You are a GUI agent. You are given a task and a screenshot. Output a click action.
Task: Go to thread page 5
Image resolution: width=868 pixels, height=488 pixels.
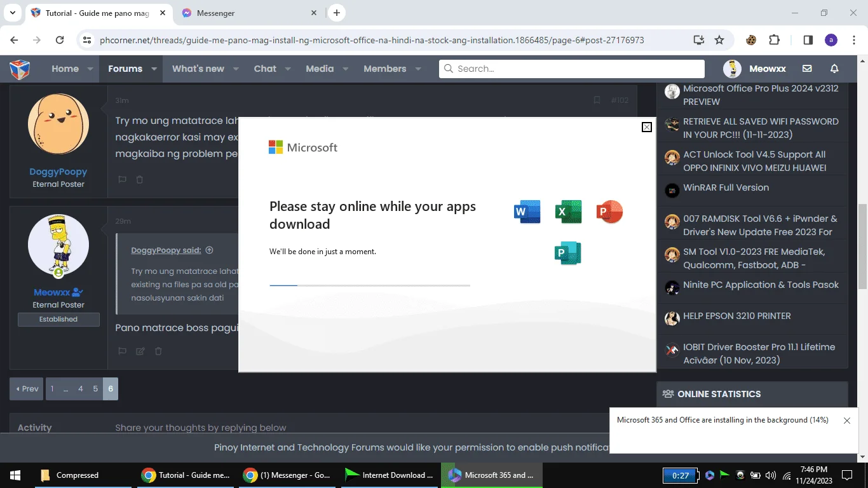95,389
